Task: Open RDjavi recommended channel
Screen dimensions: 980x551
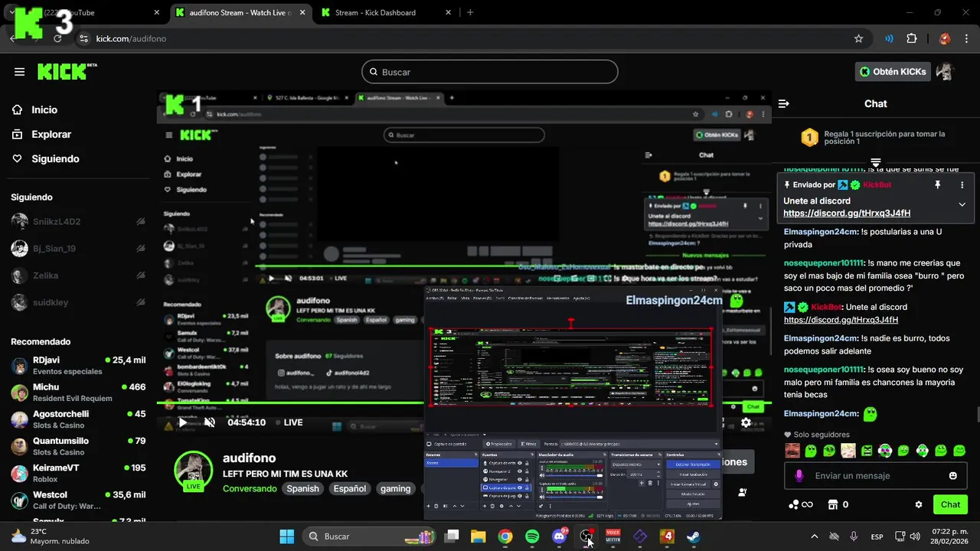Action: coord(78,365)
